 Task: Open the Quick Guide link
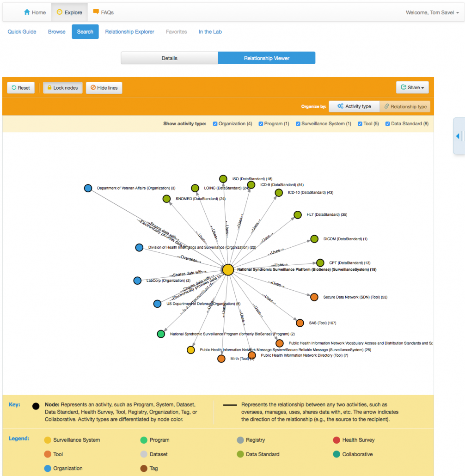(22, 31)
